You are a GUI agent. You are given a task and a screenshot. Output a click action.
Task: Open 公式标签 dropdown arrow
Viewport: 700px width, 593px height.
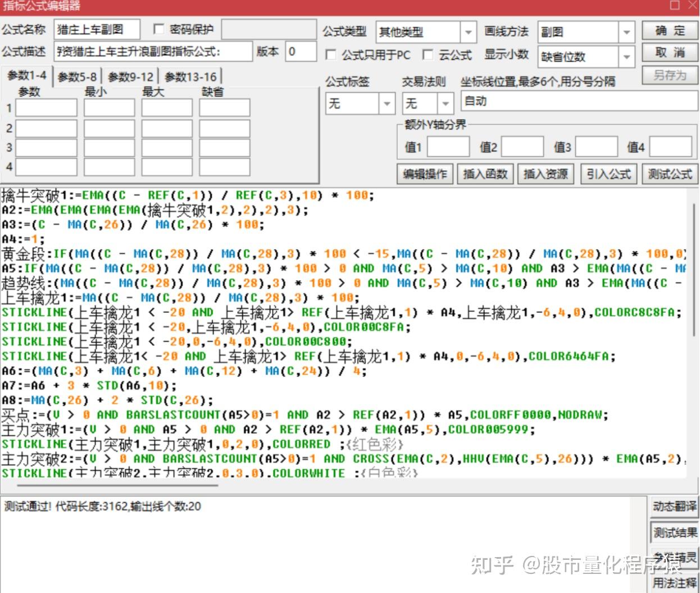[x=387, y=103]
